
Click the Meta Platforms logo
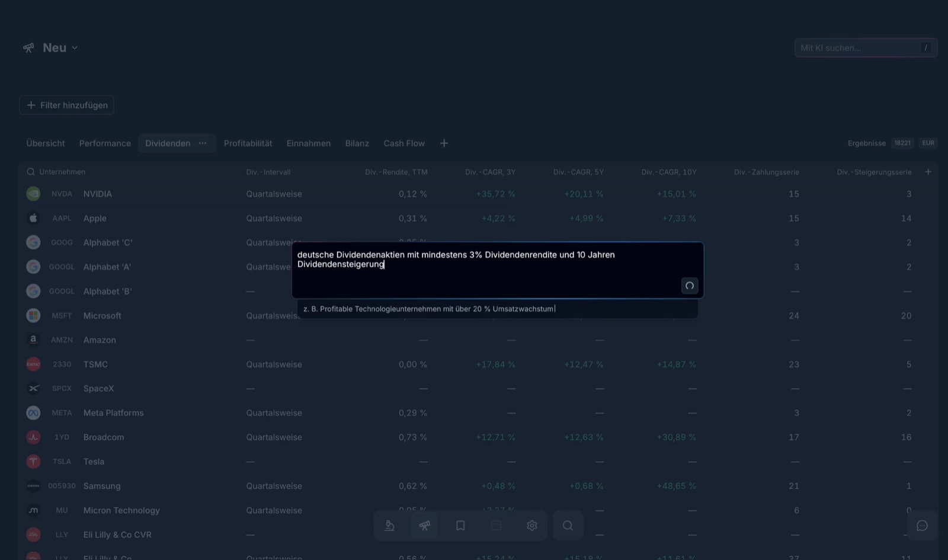(x=33, y=413)
